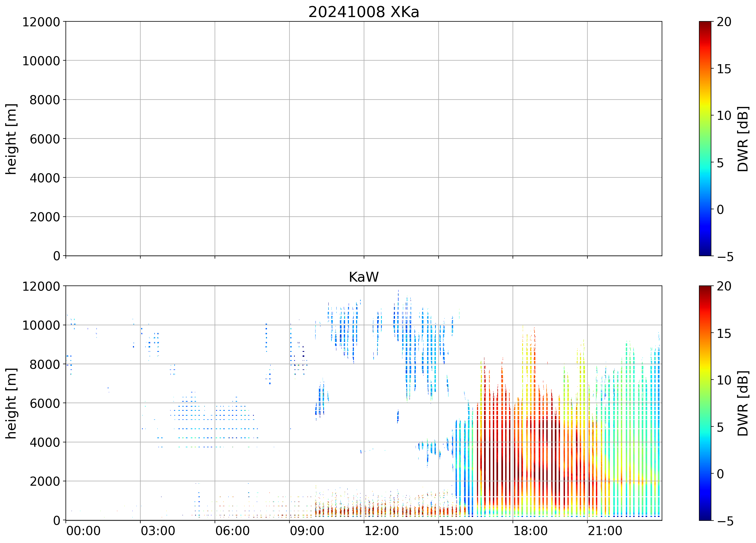Click the 03:00 time axis label

click(x=158, y=531)
